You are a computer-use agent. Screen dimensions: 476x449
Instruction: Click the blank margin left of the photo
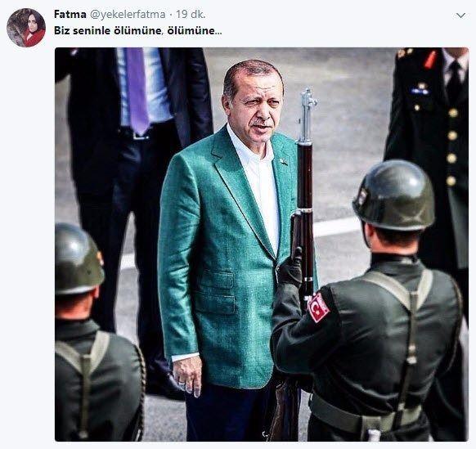[x=27, y=243]
